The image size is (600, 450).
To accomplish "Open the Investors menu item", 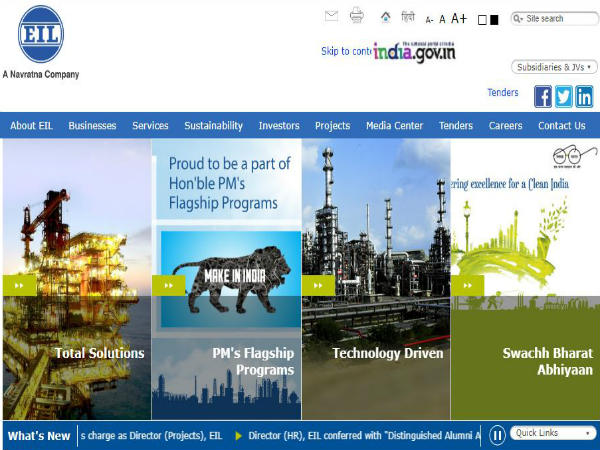I will [279, 125].
